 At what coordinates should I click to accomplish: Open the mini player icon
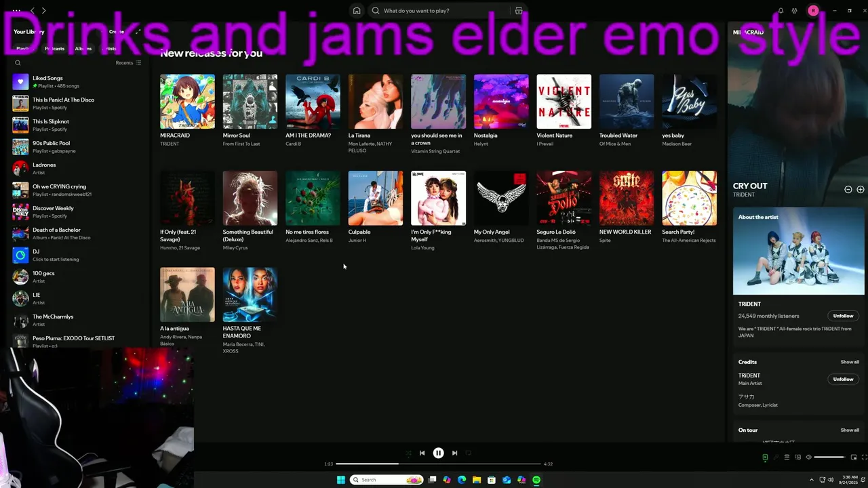[854, 457]
